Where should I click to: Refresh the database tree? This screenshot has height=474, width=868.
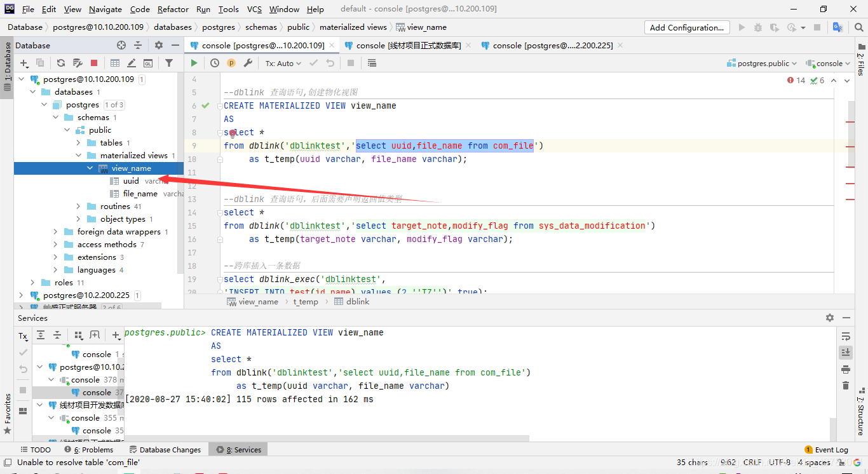[x=61, y=63]
